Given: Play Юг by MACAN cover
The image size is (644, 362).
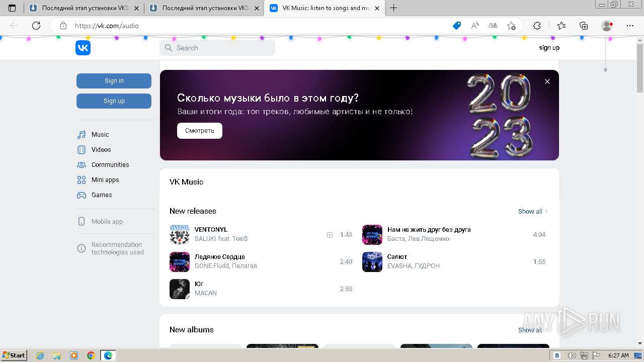Looking at the screenshot, I should coord(180,289).
